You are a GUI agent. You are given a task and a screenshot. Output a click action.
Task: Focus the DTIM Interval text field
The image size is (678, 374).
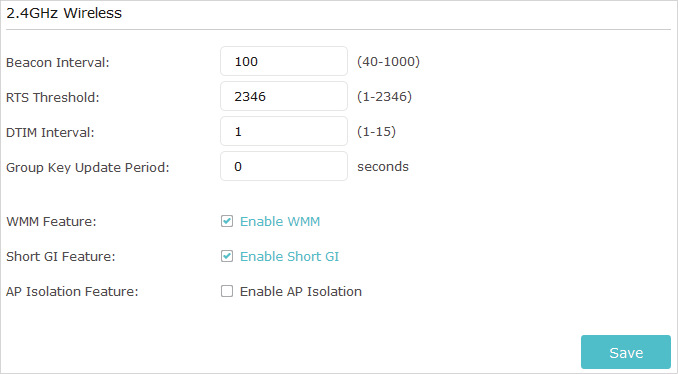coord(284,131)
